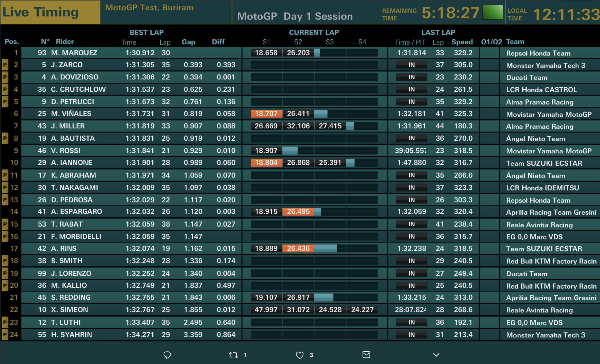This screenshot has width=600, height=364.
Task: Click the green session status flag
Action: [492, 12]
